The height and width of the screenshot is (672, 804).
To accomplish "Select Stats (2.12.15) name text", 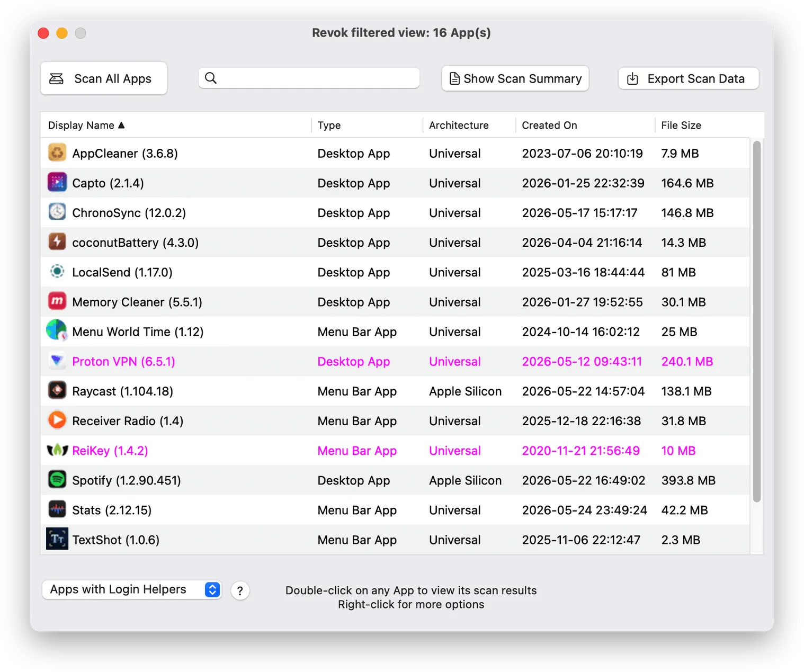I will click(112, 510).
